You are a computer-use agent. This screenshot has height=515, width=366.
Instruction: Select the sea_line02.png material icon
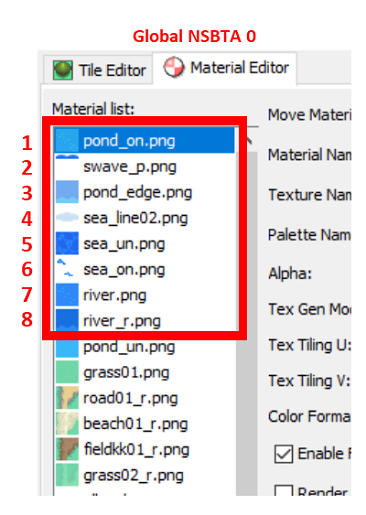pos(67,218)
